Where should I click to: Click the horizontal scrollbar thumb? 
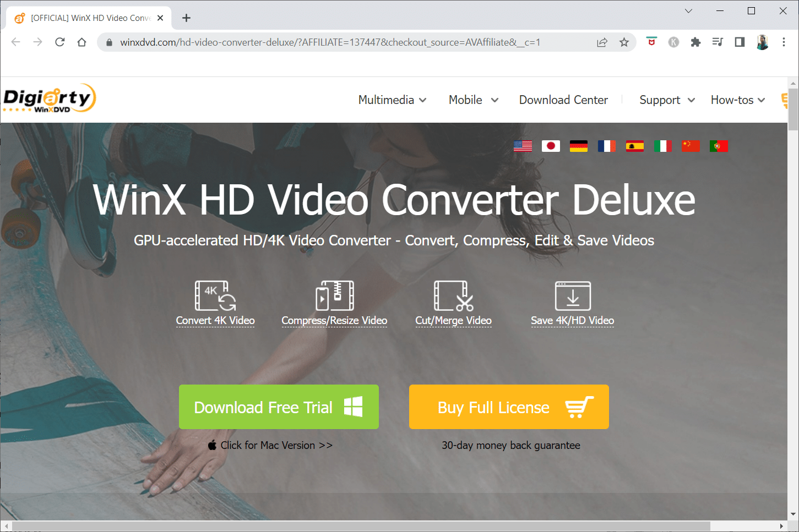pos(361,526)
